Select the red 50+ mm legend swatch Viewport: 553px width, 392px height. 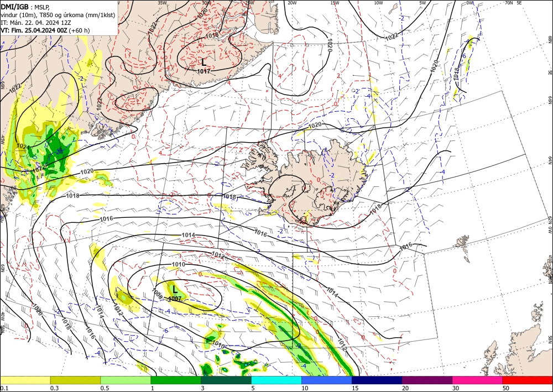tap(528, 380)
